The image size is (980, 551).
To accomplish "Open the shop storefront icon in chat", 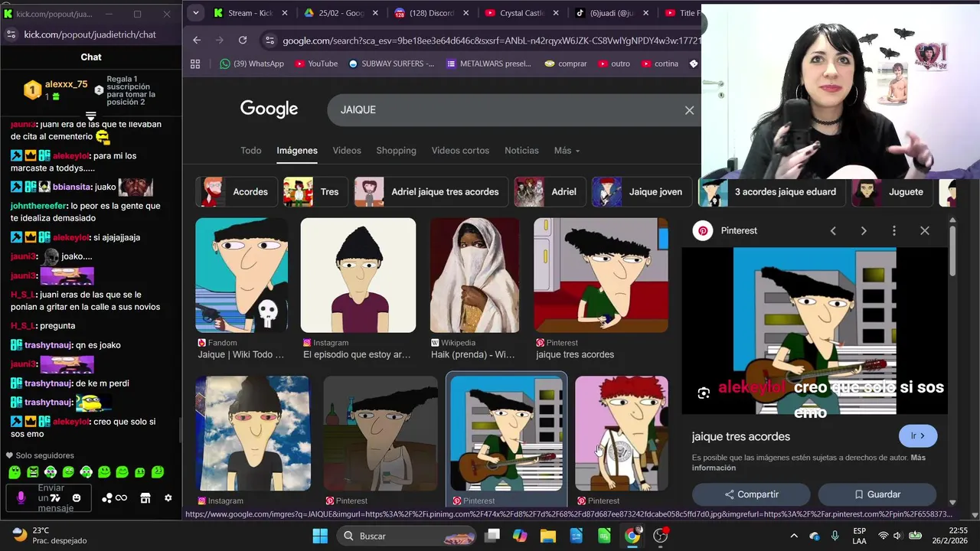I will point(145,498).
